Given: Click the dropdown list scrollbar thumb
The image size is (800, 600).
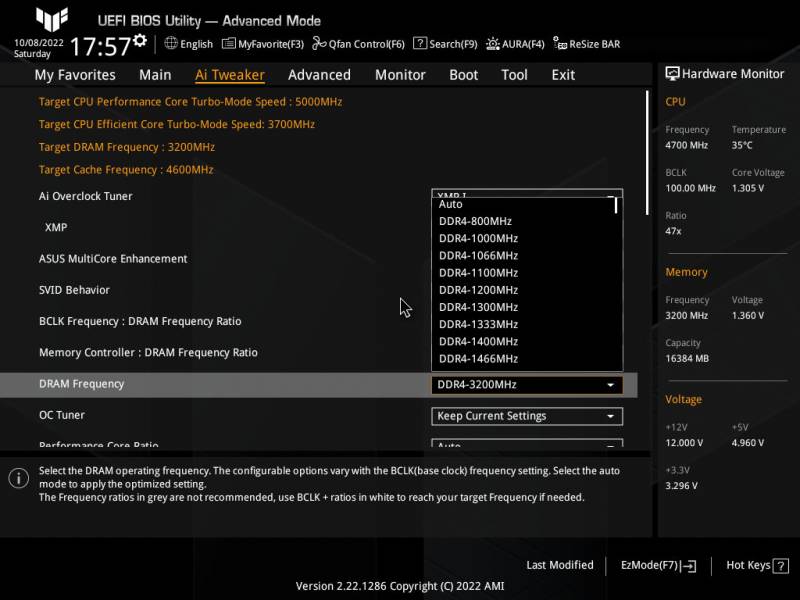Looking at the screenshot, I should tap(616, 205).
